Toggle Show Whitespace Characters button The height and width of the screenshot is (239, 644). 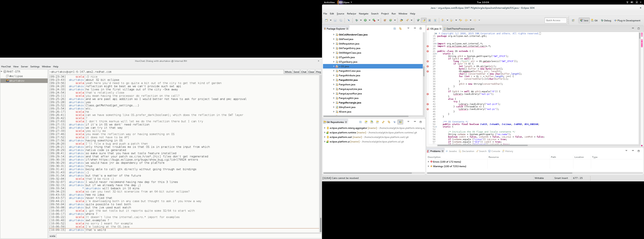[x=435, y=20]
